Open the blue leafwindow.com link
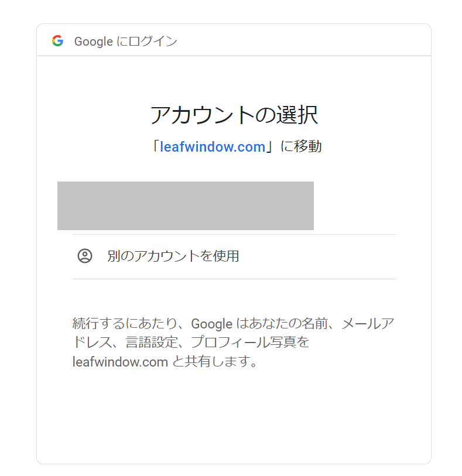Viewport: 462px width, 476px height. click(213, 146)
